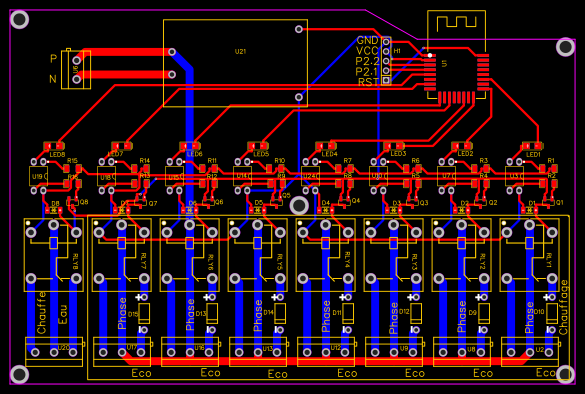The width and height of the screenshot is (585, 394).
Task: Click the U17 terminal block label
Action: tap(132, 347)
